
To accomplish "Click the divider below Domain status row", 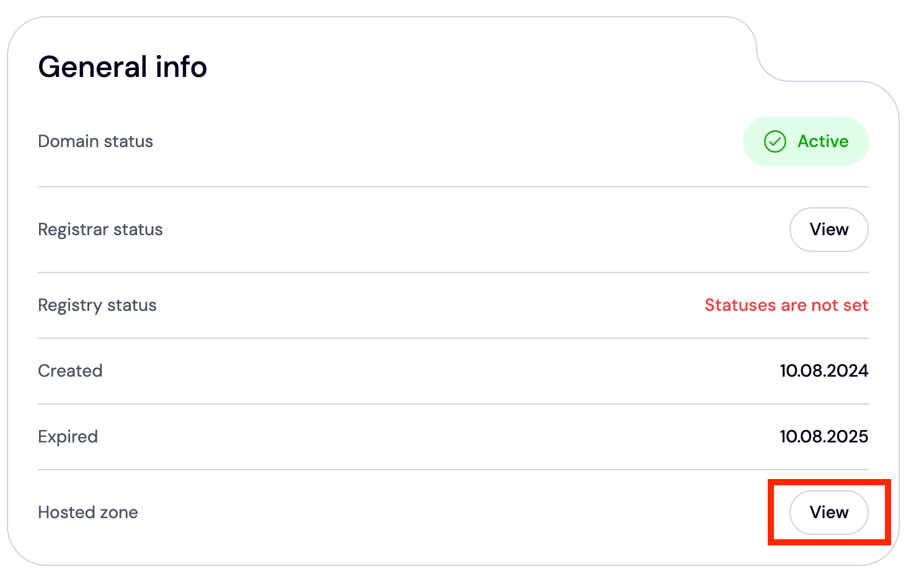I will pos(453,187).
